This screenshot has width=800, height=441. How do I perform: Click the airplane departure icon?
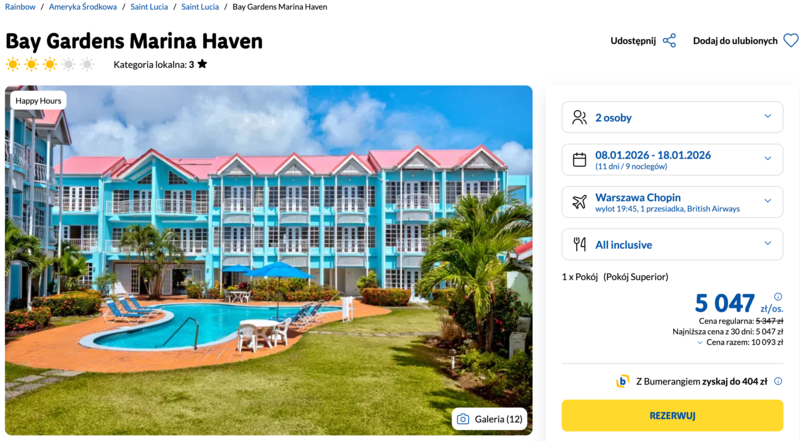(x=579, y=202)
